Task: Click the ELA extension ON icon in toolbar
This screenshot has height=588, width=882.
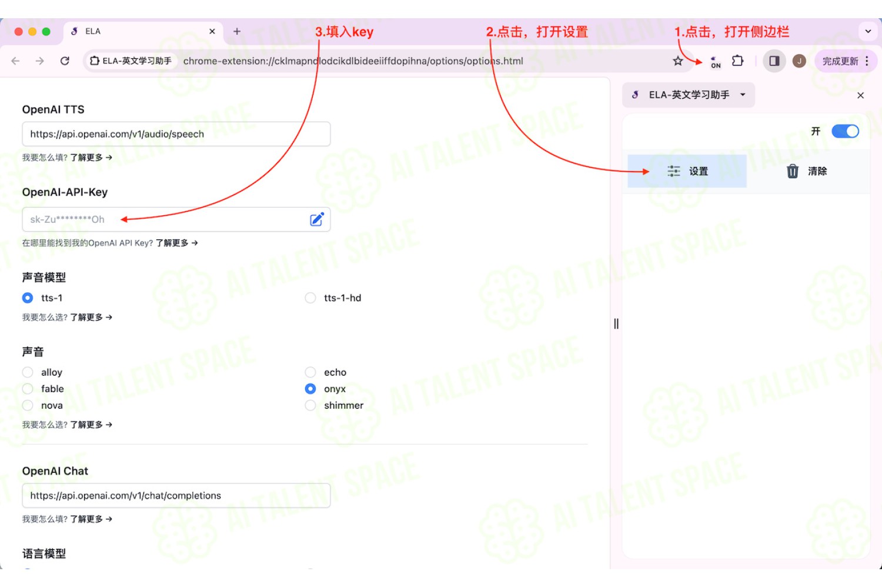Action: (x=716, y=61)
